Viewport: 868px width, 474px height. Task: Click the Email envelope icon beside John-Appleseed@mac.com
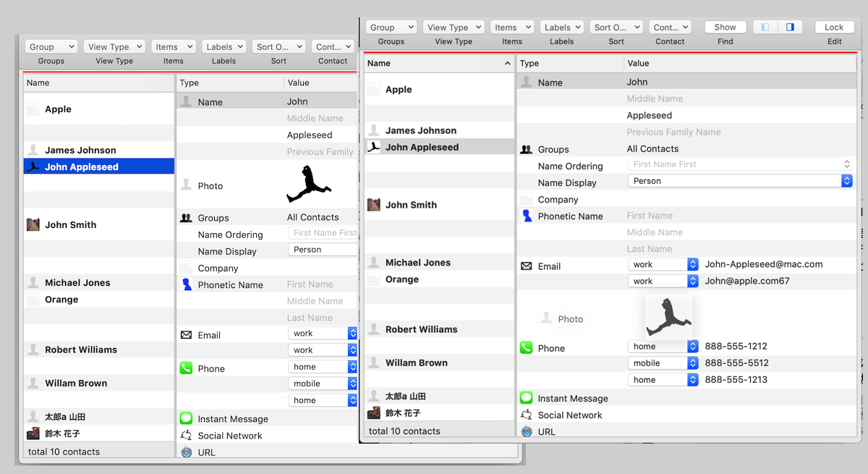pyautogui.click(x=526, y=266)
